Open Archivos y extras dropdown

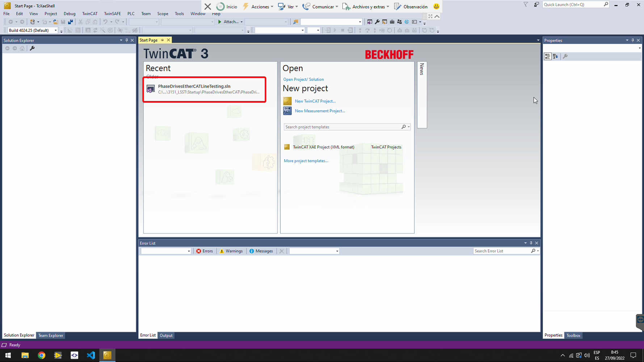point(366,7)
